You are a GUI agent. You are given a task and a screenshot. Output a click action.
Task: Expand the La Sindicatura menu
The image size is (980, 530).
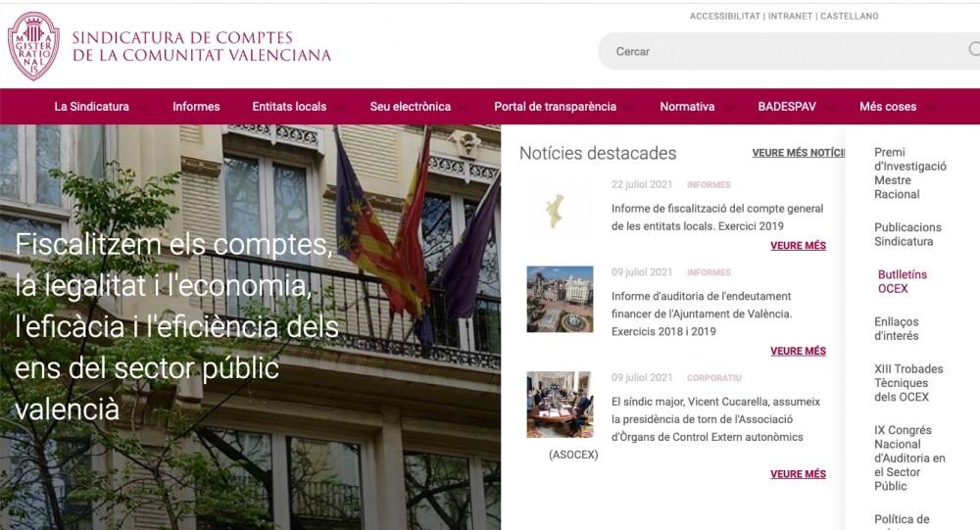(92, 107)
